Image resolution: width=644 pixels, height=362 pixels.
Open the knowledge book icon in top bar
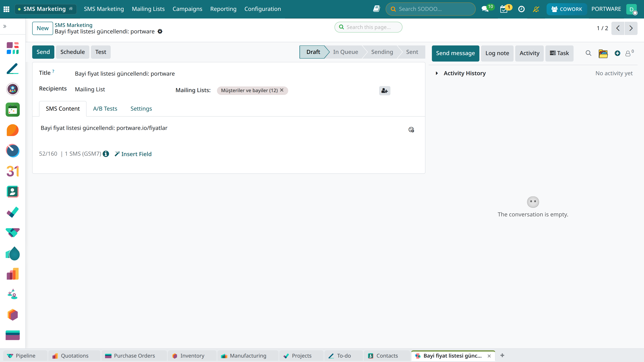click(377, 9)
